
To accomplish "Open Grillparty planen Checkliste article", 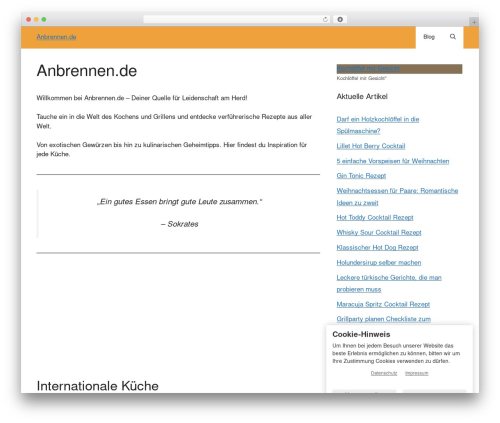I will pyautogui.click(x=384, y=319).
